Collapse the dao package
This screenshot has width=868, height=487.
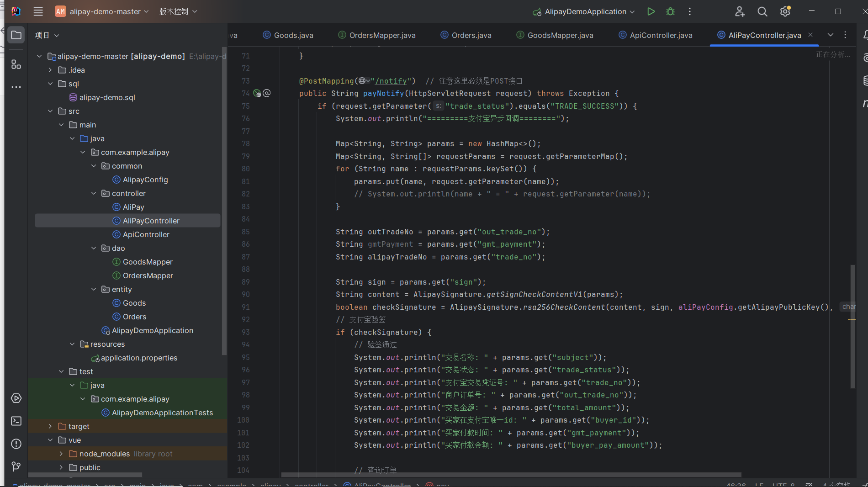tap(94, 248)
